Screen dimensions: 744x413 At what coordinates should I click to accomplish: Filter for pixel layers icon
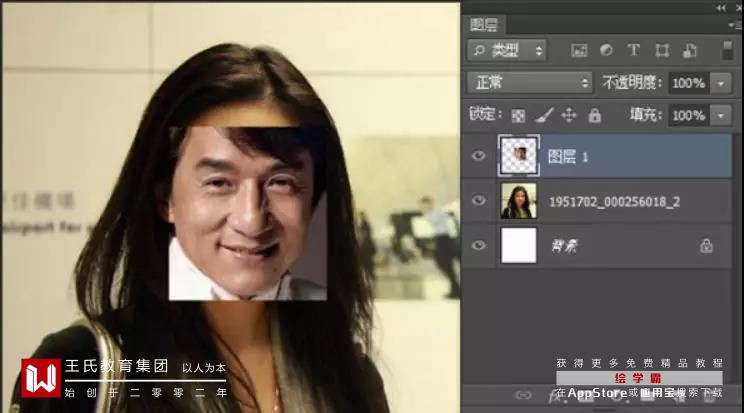point(579,50)
